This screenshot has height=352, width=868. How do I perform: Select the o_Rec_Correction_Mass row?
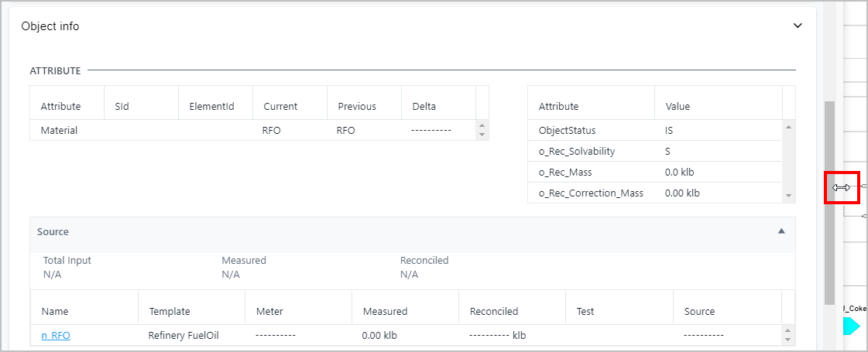(654, 193)
